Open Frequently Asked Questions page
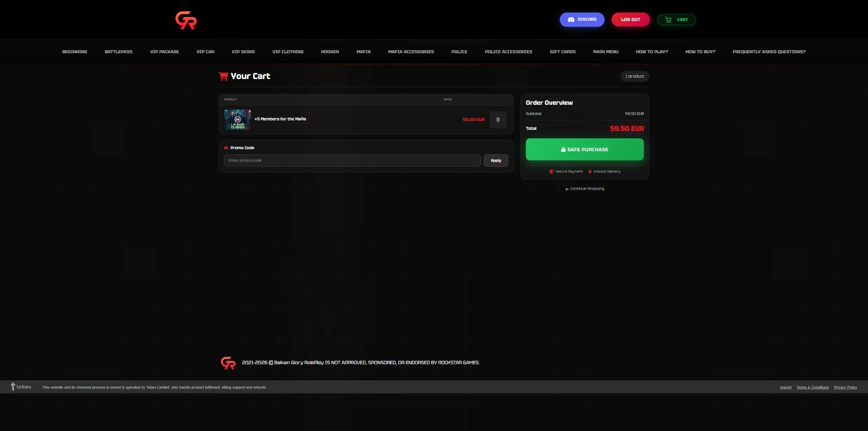 tap(769, 52)
